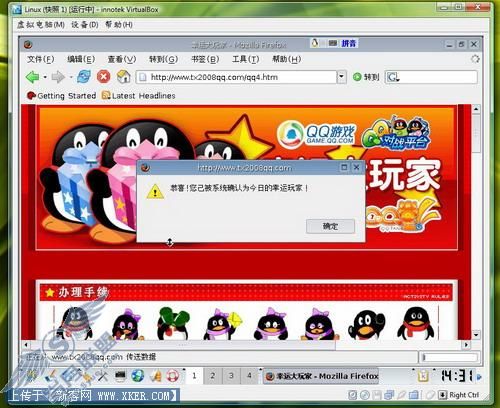Click the green Back arrow in Firefox

[x=32, y=77]
